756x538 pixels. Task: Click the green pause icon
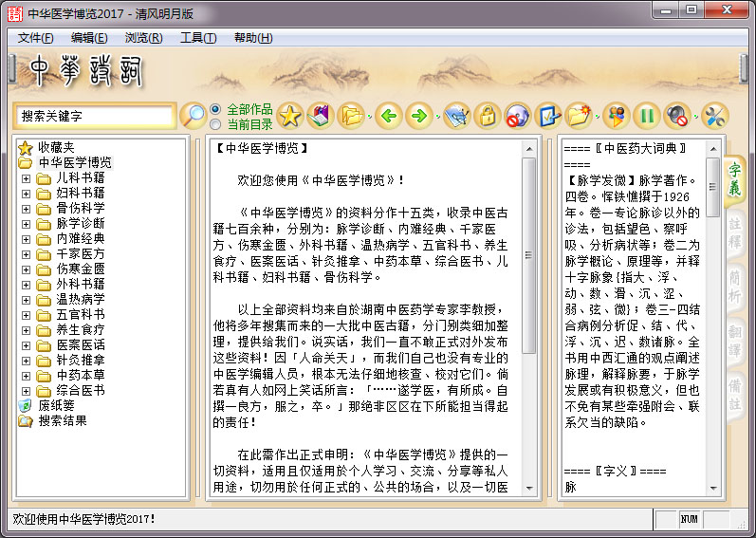pos(647,116)
